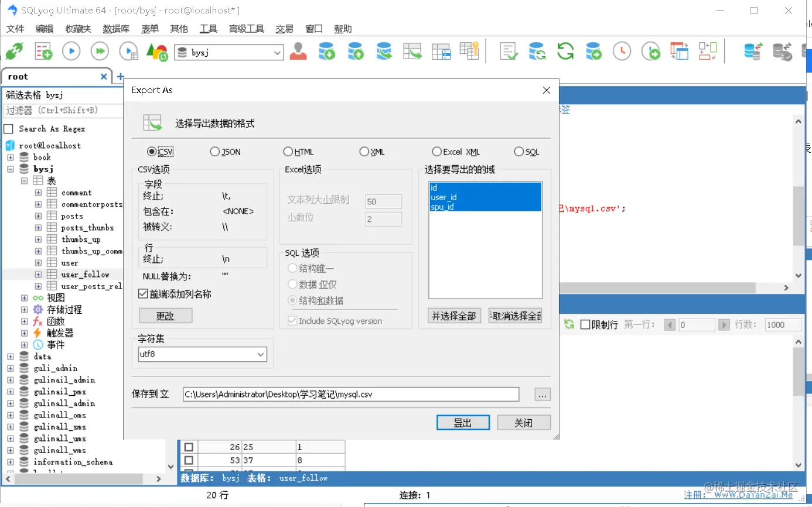This screenshot has height=507, width=812.
Task: Click the 函数 fx icon in tree
Action: [x=38, y=321]
